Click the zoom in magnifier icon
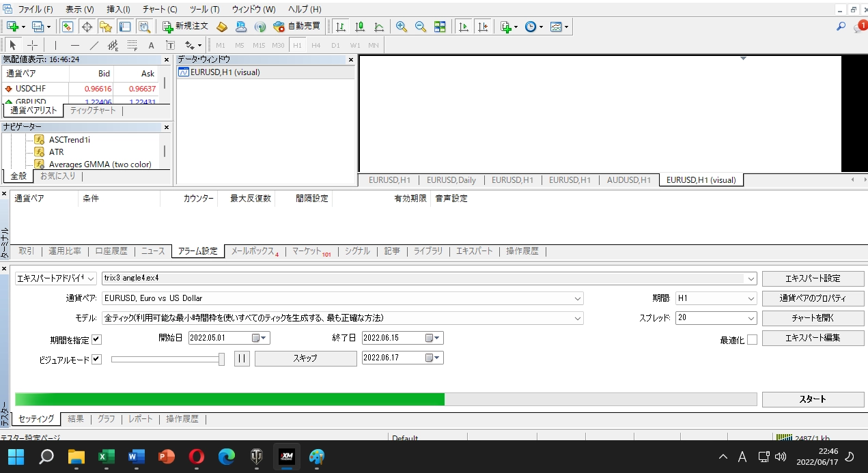This screenshot has width=868, height=473. (x=402, y=27)
